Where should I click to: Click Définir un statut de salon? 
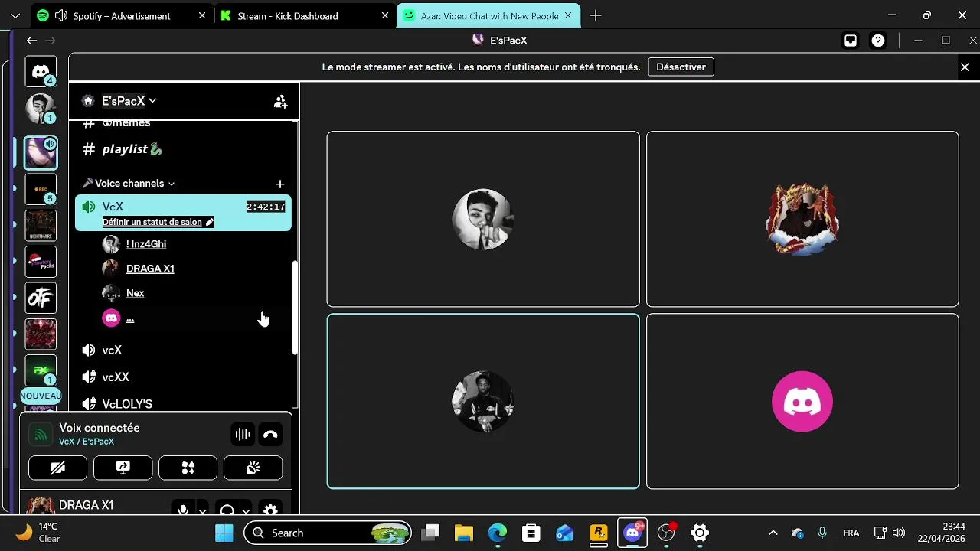(x=158, y=222)
